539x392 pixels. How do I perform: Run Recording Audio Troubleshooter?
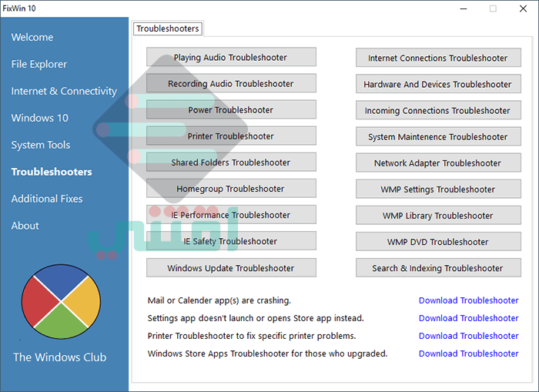pos(231,83)
